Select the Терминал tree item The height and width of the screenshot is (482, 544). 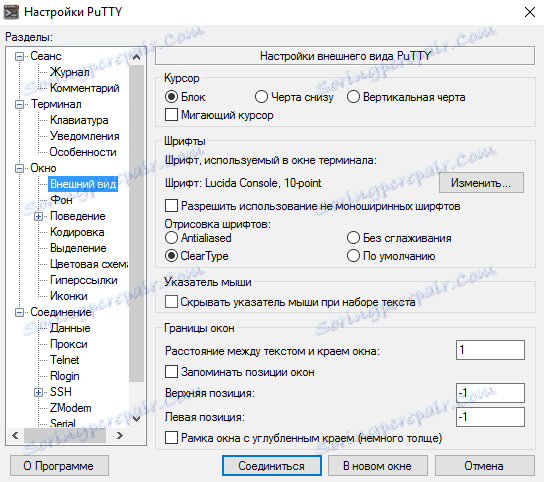point(56,104)
